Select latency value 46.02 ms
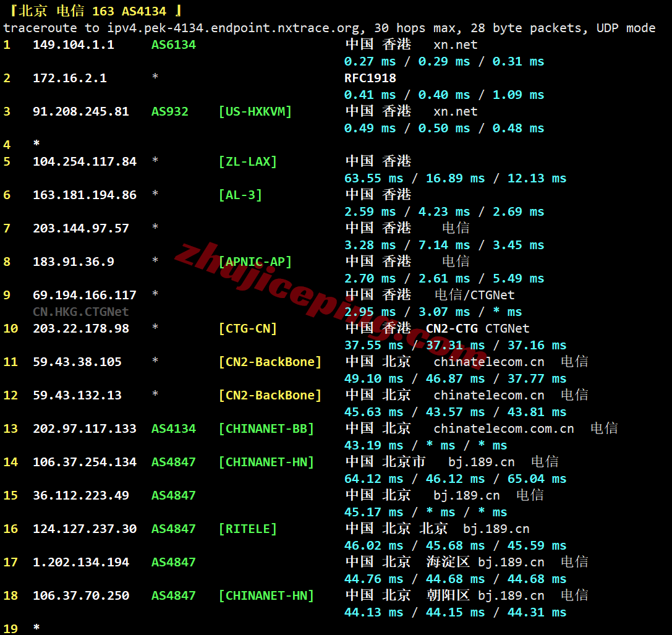Viewport: 672px width, 635px height. point(374,546)
